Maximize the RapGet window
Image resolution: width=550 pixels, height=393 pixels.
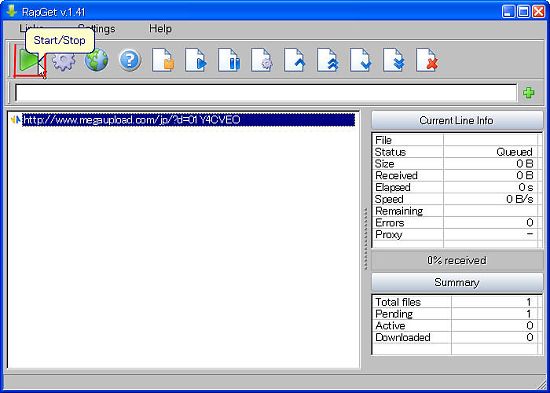(523, 12)
